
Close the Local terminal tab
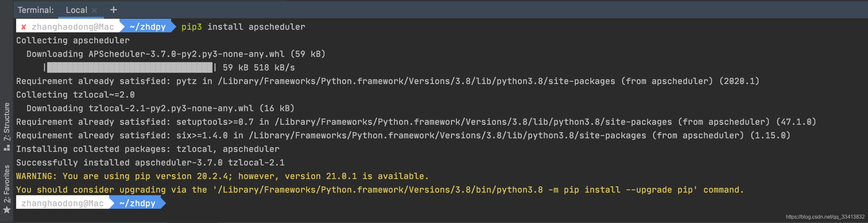(94, 10)
